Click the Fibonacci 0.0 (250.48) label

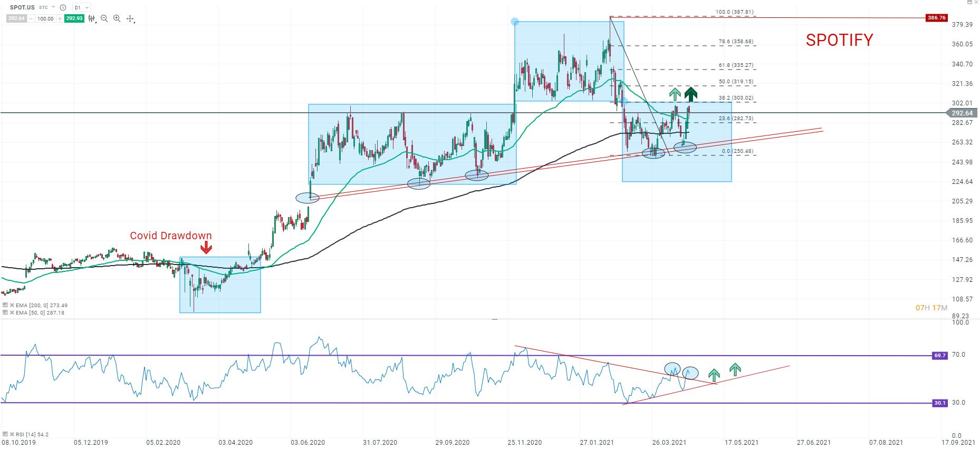coord(737,151)
